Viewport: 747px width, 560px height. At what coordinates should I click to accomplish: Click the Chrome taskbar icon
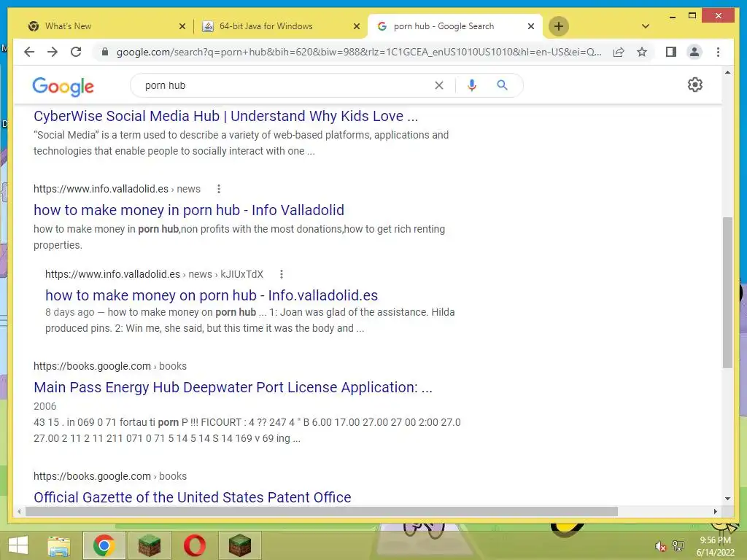104,545
